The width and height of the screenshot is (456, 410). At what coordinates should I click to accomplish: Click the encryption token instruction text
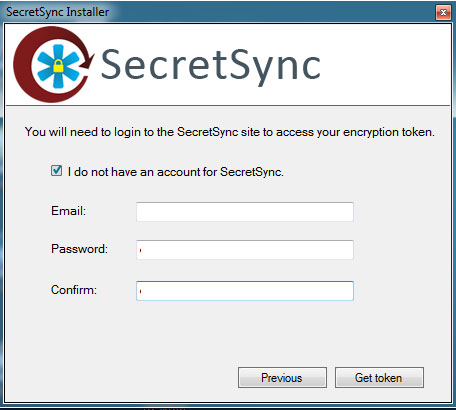click(x=230, y=132)
